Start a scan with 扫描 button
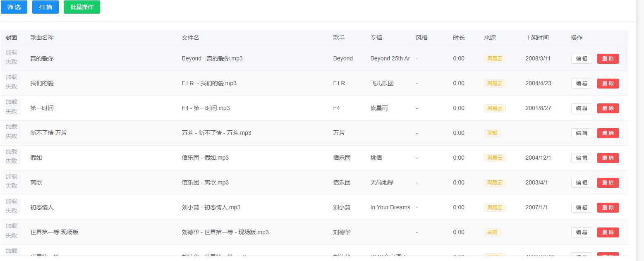The width and height of the screenshot is (644, 261). (x=45, y=7)
